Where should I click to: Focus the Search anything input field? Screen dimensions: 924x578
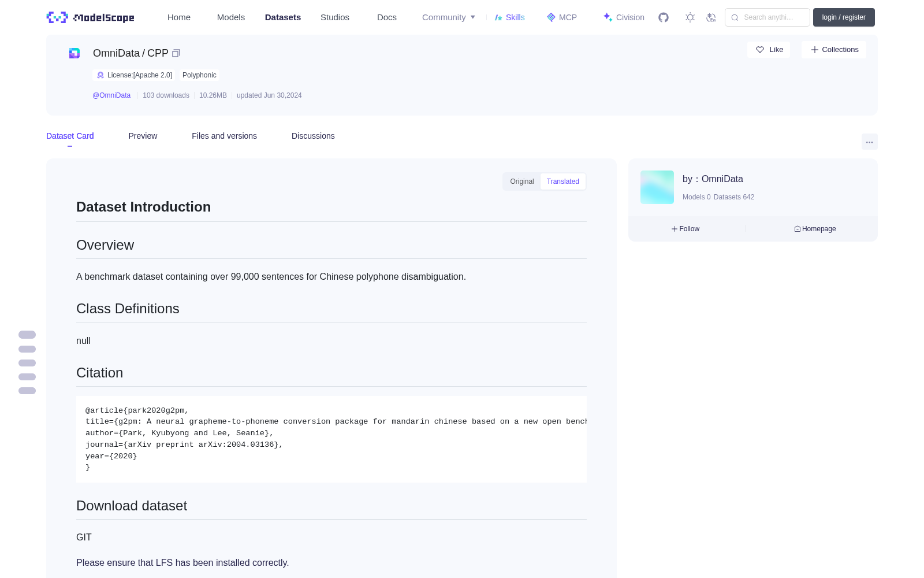pyautogui.click(x=767, y=17)
